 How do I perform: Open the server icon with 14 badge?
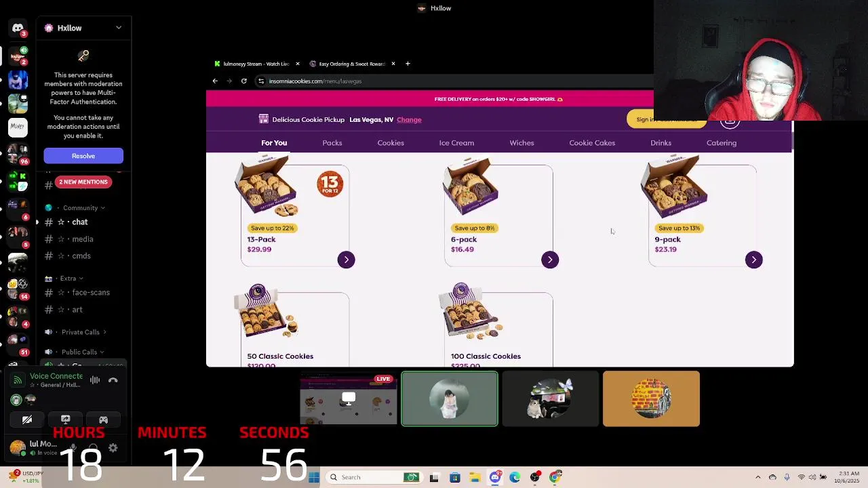18,288
